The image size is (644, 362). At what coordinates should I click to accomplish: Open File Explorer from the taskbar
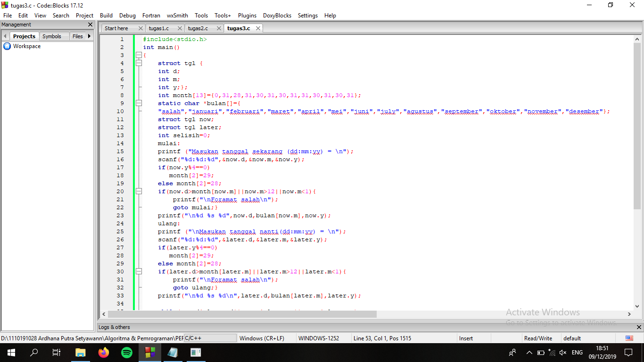(81, 353)
